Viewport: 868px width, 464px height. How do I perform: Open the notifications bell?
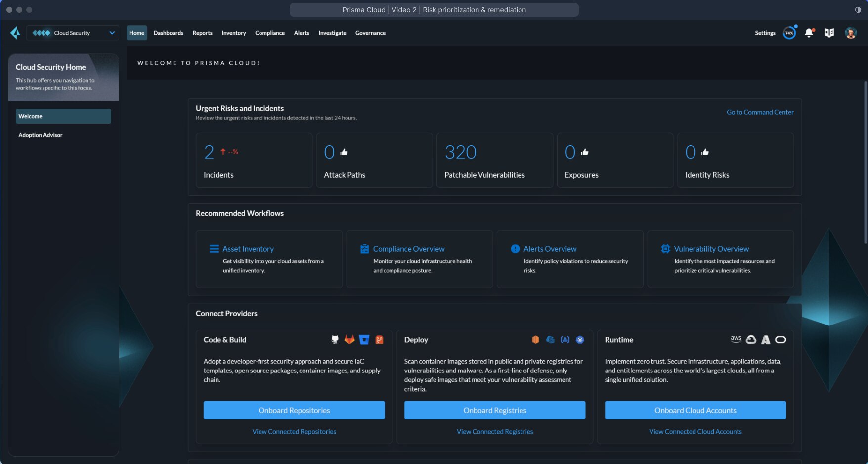coord(810,33)
